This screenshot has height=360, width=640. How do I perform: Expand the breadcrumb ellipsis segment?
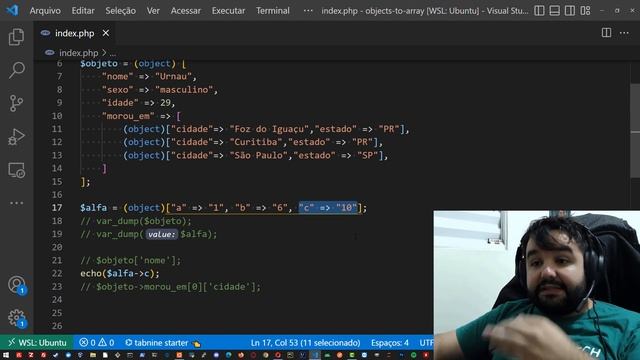tap(113, 53)
